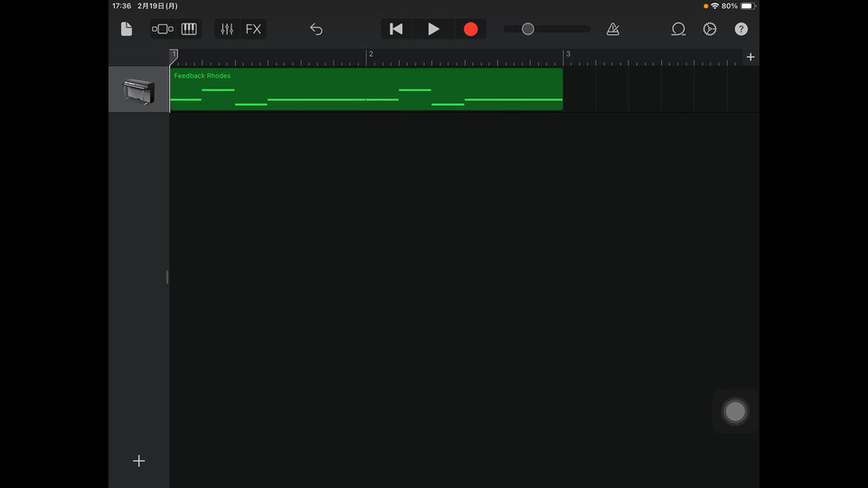Click bar 3 on the ruler
The image size is (868, 488).
[x=568, y=54]
